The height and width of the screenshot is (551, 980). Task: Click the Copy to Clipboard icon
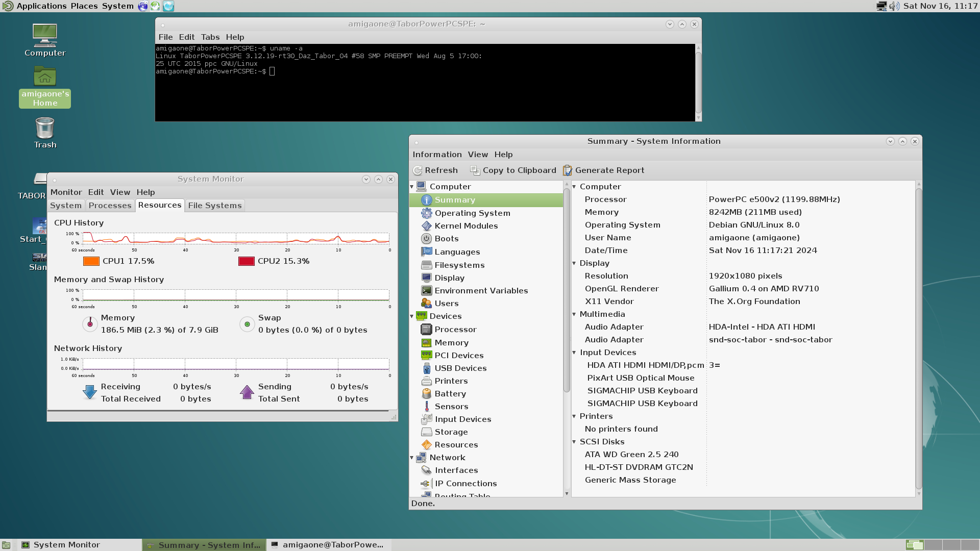pos(475,170)
